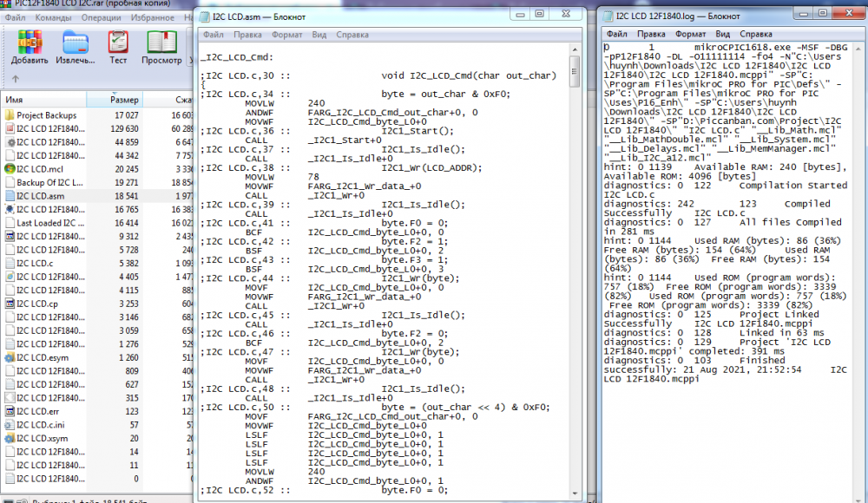The height and width of the screenshot is (503, 868).
Task: Click Вид menu in I2C LCD.asm Notepad
Action: [x=319, y=35]
